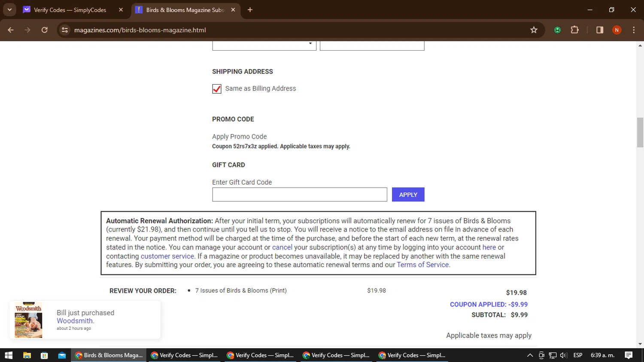The image size is (644, 362).
Task: Open the partially visible dropdown at top
Action: [264, 46]
